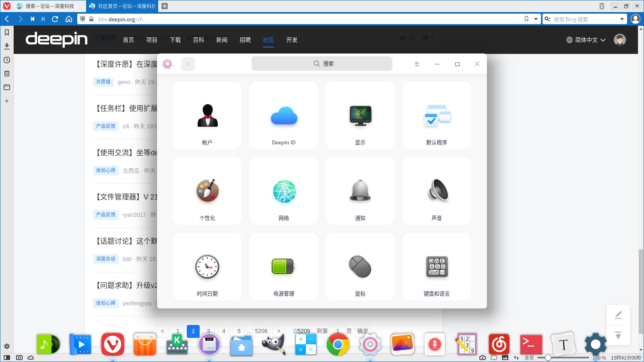Click the 许愿墙 tag link
This screenshot has height=362, width=644.
103,82
